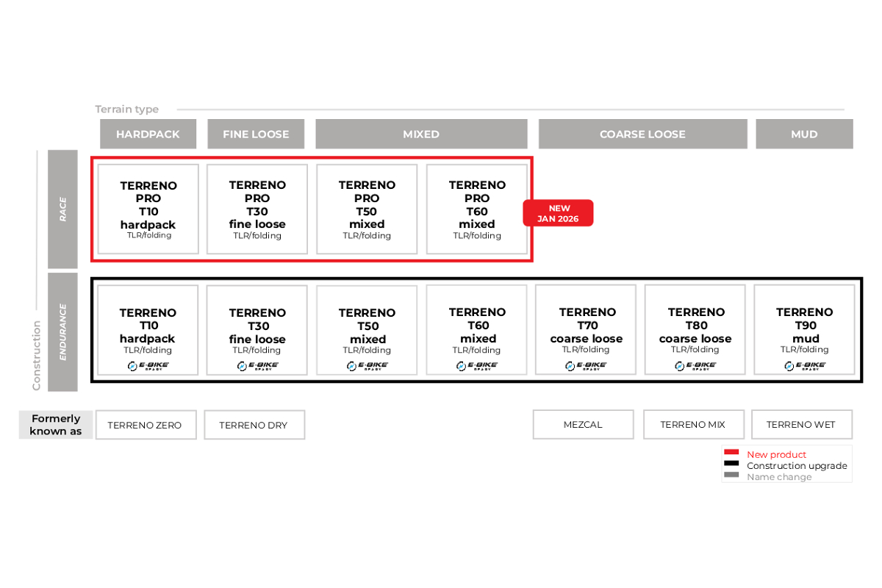Click E-Bike Ready logo under Terreno T50 endurance
The width and height of the screenshot is (882, 588).
(x=367, y=365)
